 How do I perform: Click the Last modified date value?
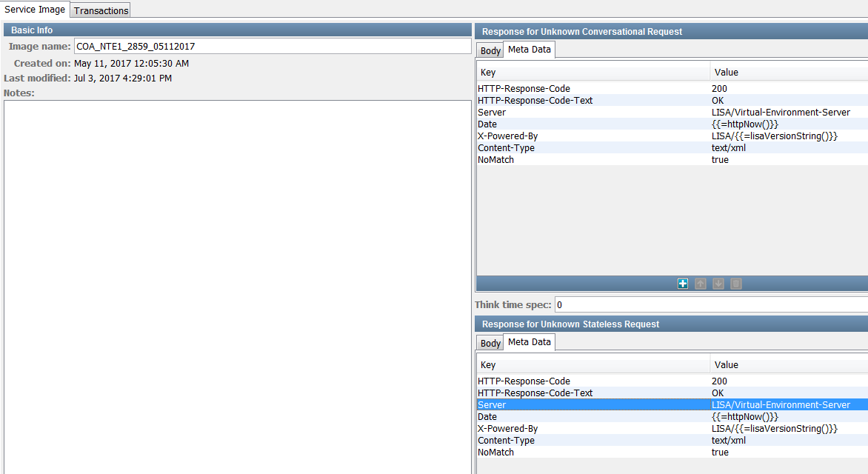123,78
